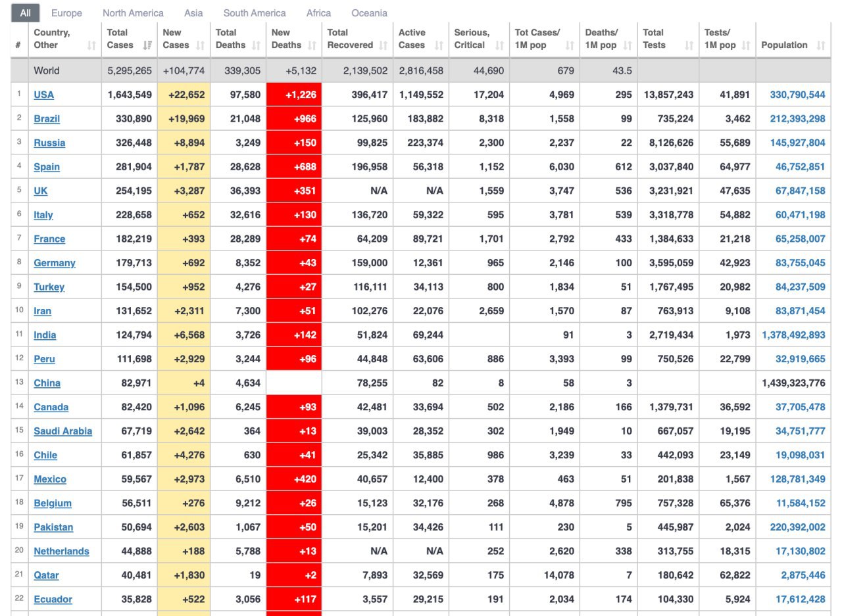The height and width of the screenshot is (616, 842).
Task: Sort table by Total Cases sort icon
Action: click(147, 45)
